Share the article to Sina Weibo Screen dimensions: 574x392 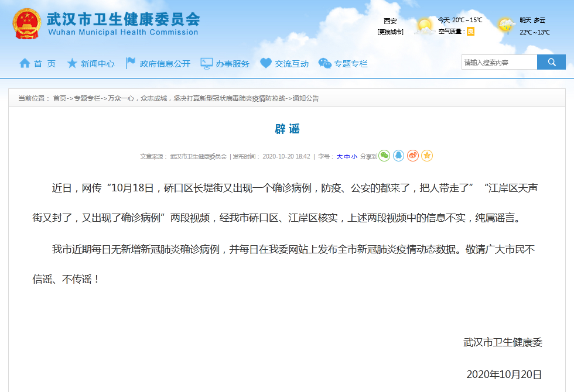coord(414,156)
